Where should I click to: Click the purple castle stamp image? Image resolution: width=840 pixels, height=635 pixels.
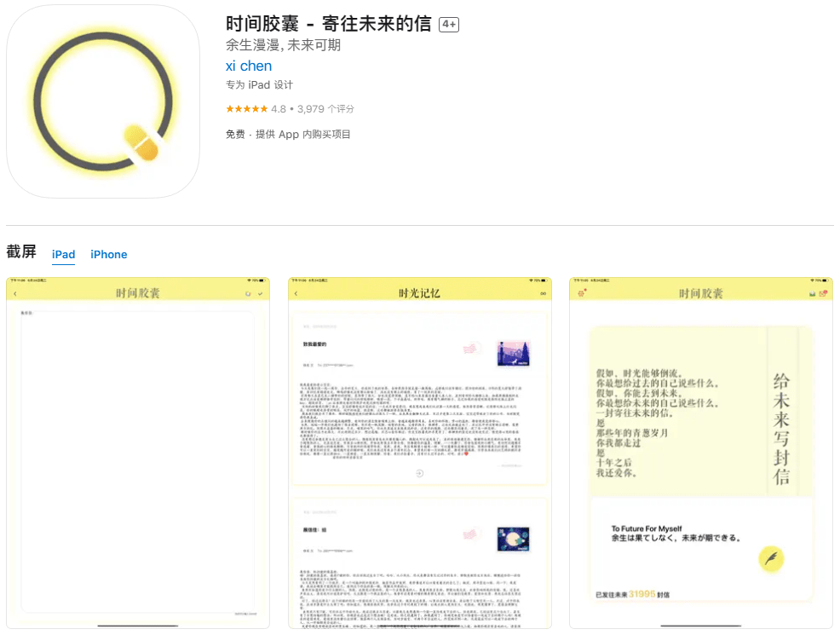click(x=513, y=354)
